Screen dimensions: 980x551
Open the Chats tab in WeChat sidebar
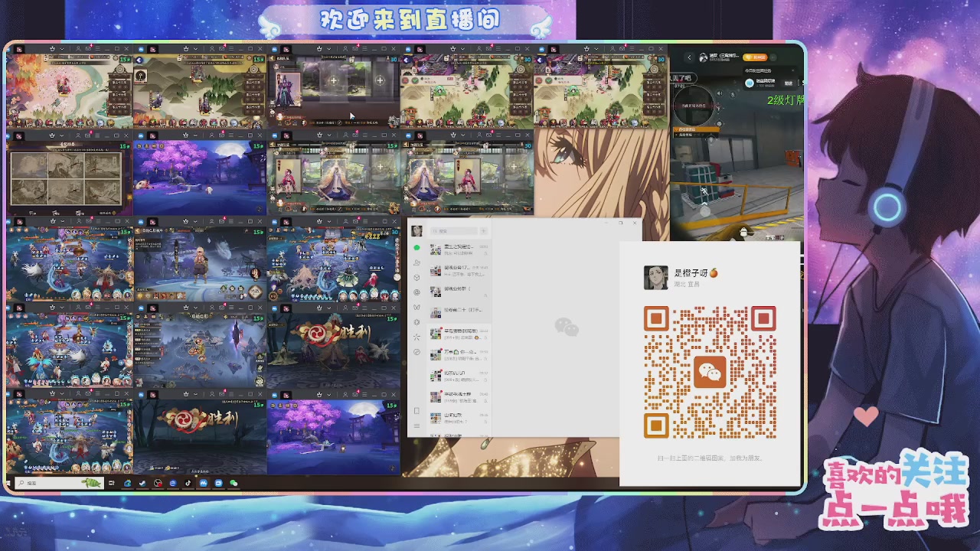(x=416, y=248)
